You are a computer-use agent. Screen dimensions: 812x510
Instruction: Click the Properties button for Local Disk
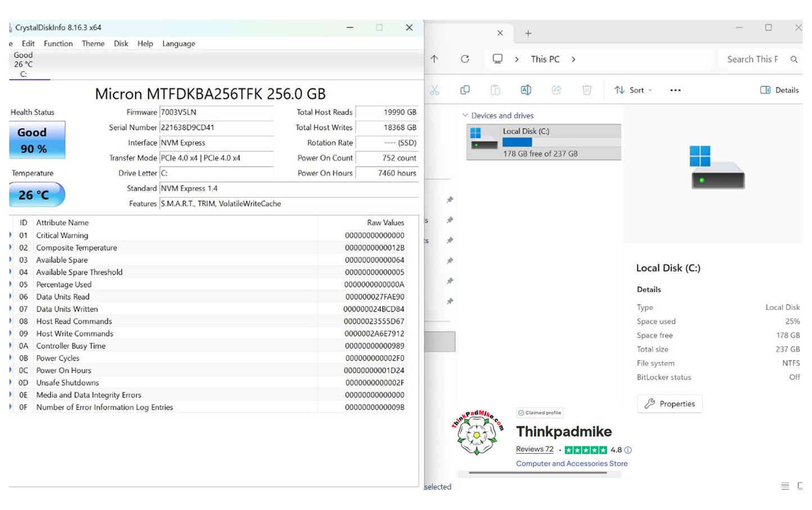(670, 403)
